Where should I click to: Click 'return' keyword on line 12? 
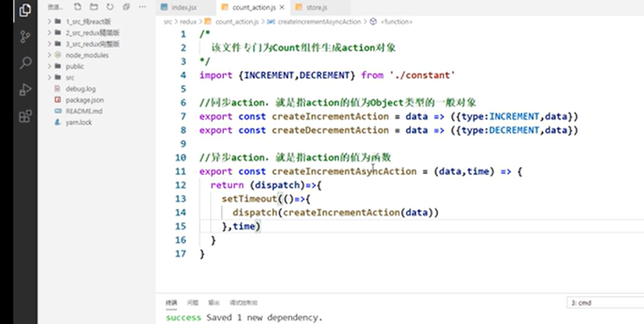point(227,185)
